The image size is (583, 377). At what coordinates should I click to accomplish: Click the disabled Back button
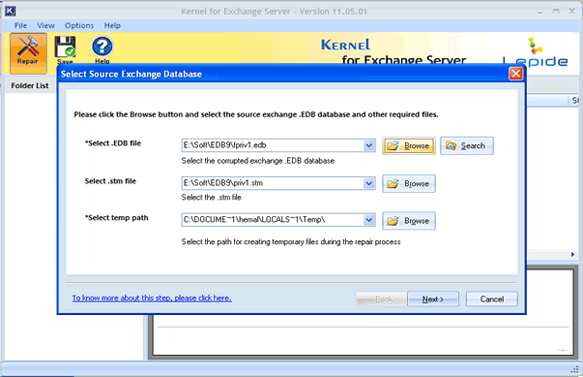(381, 299)
